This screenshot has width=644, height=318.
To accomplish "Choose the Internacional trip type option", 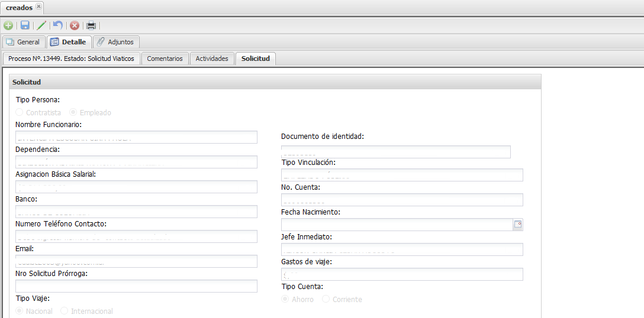I will (x=65, y=311).
